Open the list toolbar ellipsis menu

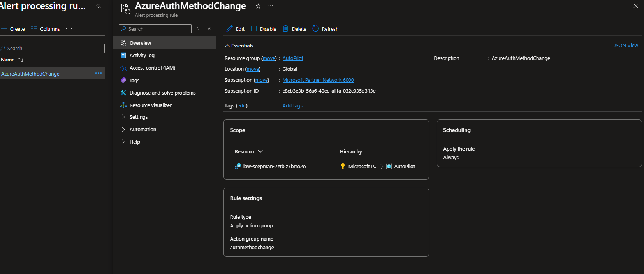pos(69,28)
